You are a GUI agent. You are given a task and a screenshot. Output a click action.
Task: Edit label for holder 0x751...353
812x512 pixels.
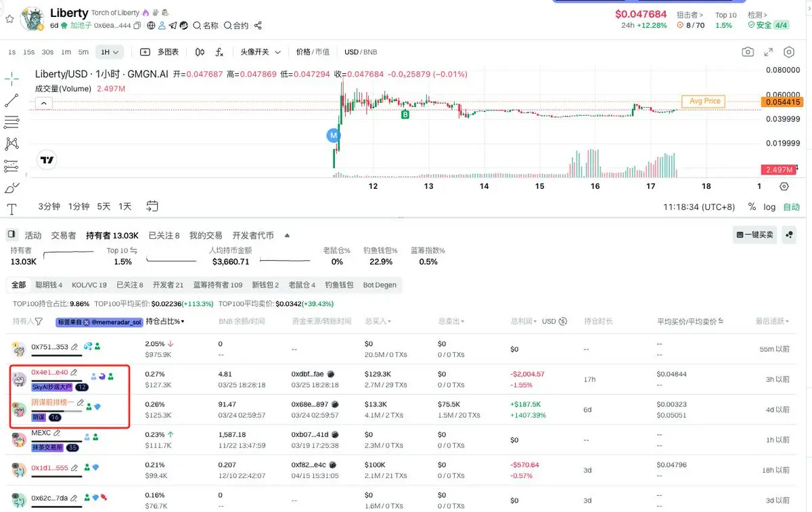coord(74,347)
